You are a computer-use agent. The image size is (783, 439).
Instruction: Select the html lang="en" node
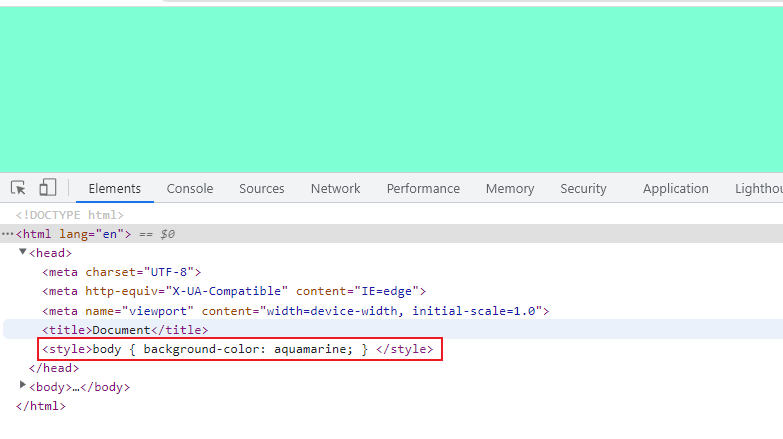[x=73, y=234]
